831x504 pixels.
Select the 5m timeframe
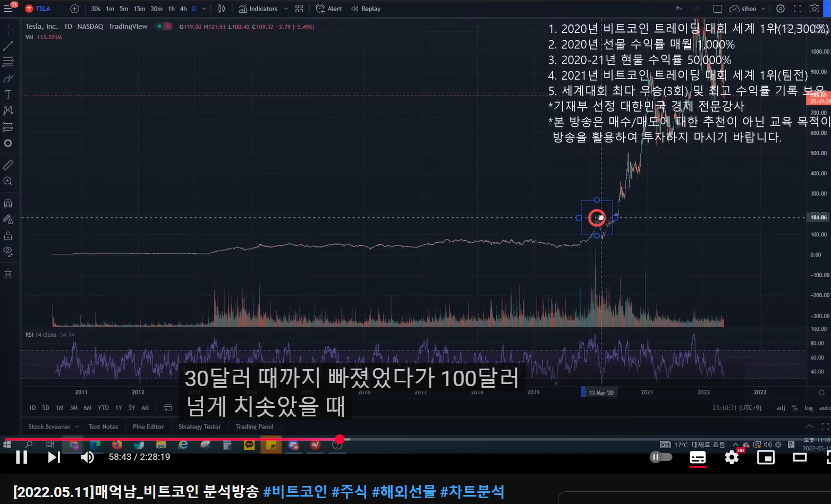(x=124, y=8)
